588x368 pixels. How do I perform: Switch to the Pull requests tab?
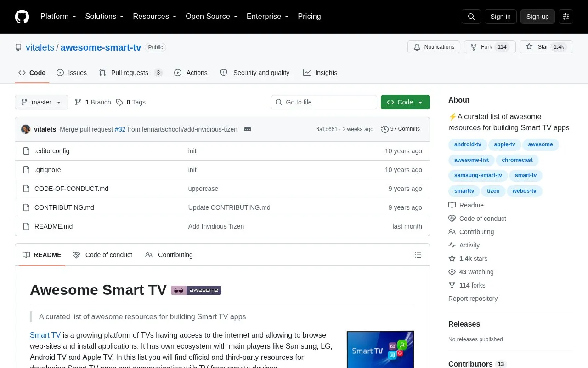point(130,73)
